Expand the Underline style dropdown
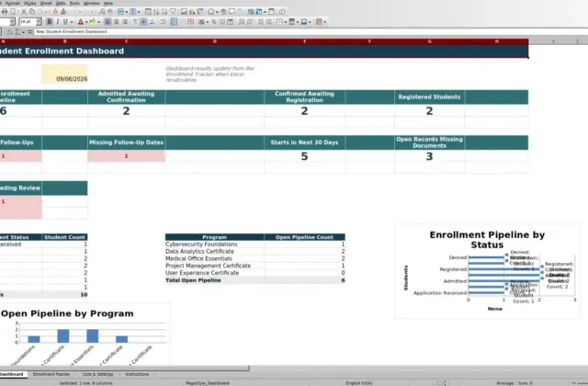 click(x=72, y=22)
